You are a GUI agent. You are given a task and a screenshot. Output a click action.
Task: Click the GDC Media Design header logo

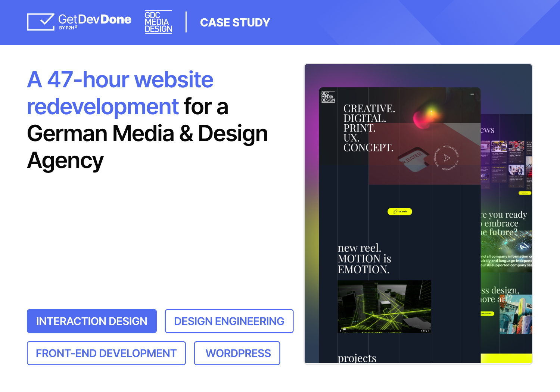pos(158,22)
